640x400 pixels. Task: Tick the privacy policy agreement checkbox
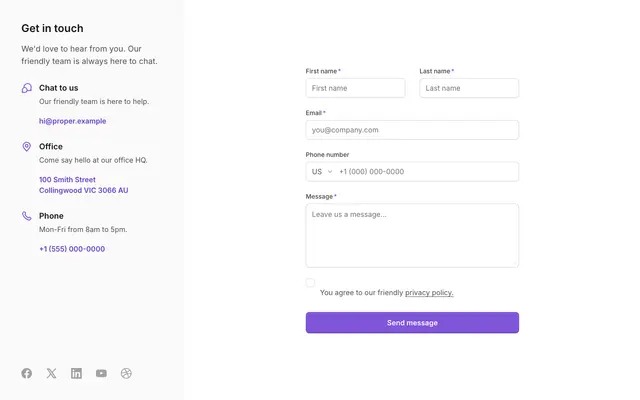pyautogui.click(x=310, y=282)
